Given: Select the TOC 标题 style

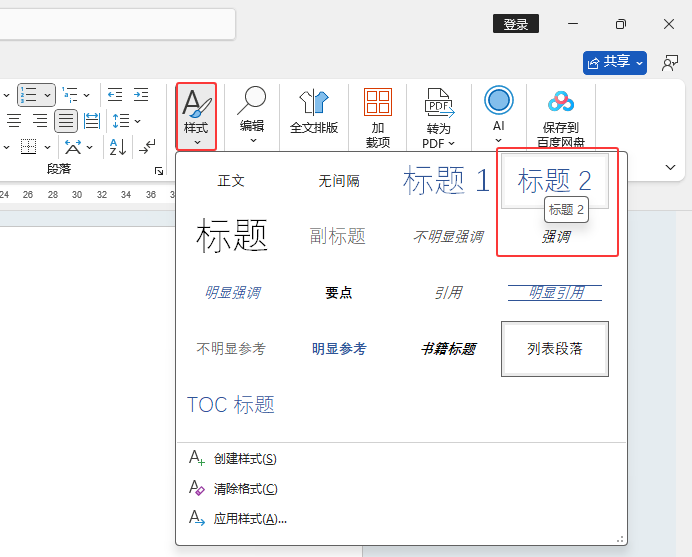Looking at the screenshot, I should click(x=230, y=404).
